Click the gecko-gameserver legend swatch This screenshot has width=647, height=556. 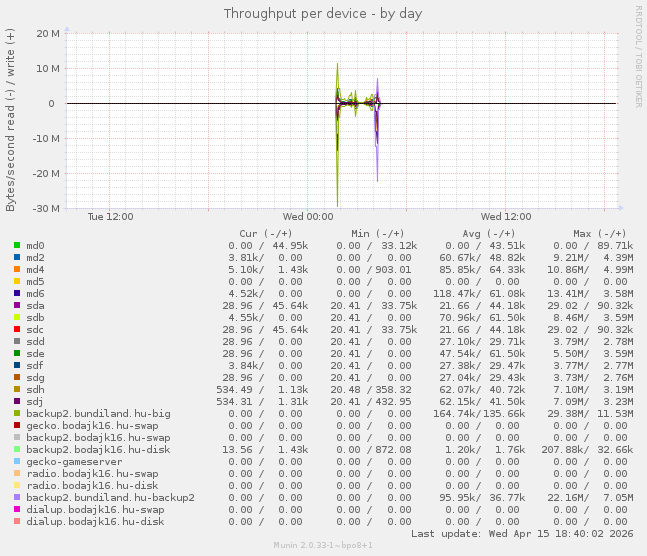[17, 461]
